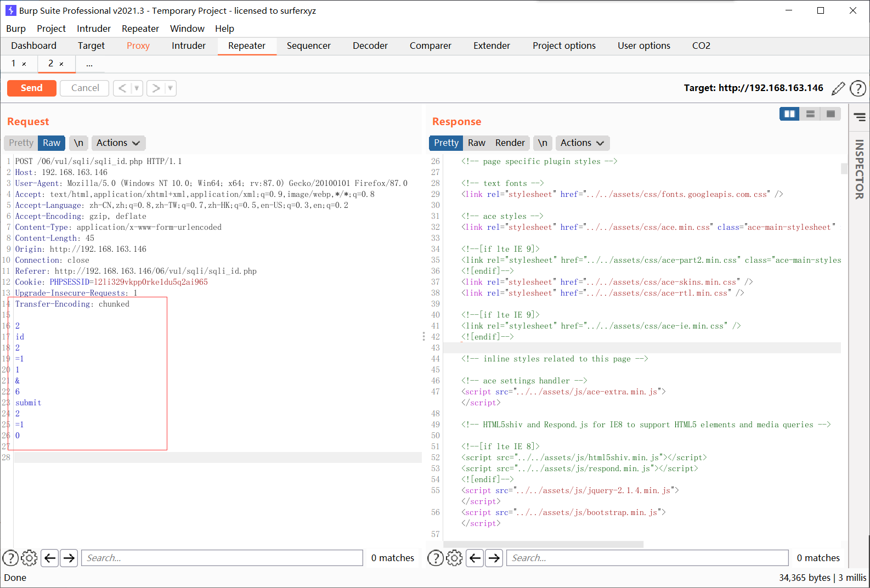Switch to the Decoder tab
This screenshot has width=870, height=588.
[370, 46]
